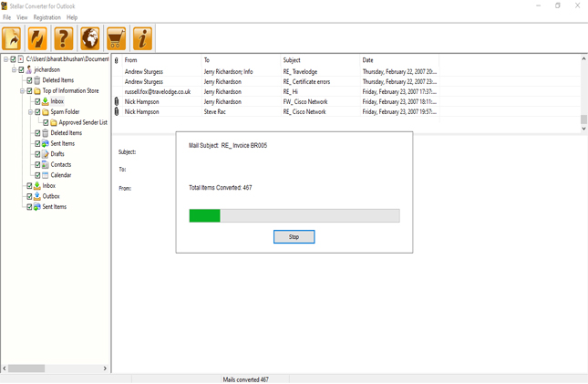Open the Help menu
The width and height of the screenshot is (588, 384).
(72, 17)
